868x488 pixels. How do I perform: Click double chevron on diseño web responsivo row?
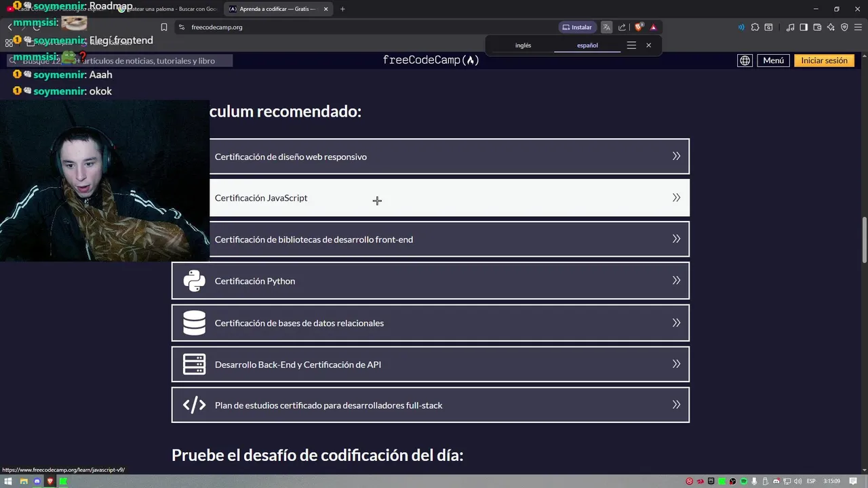676,156
